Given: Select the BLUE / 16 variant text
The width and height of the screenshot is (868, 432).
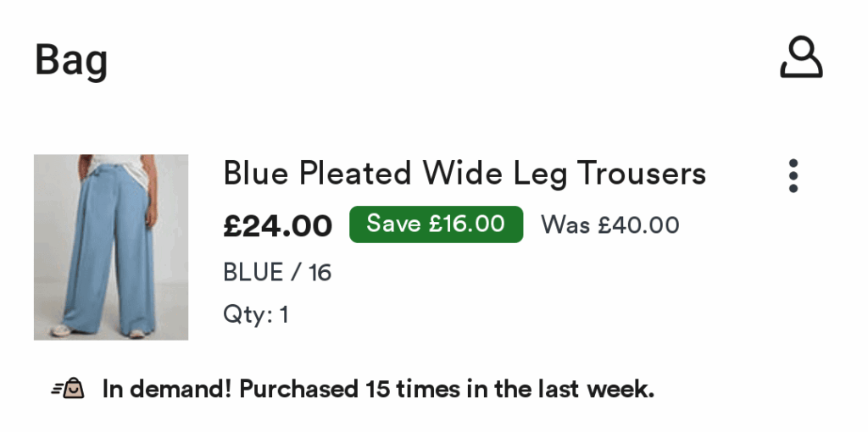Looking at the screenshot, I should (277, 273).
